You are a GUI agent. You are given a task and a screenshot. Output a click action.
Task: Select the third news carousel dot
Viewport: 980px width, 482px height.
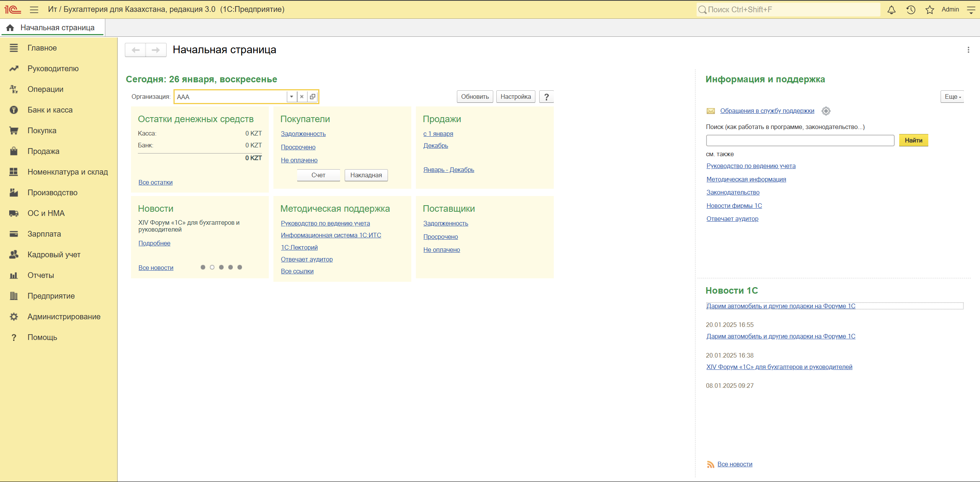[x=221, y=267]
